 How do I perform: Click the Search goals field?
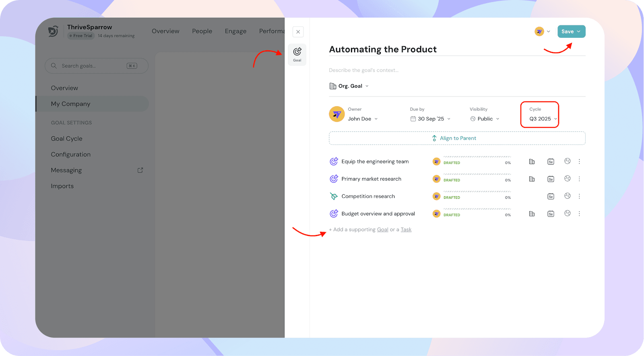97,66
